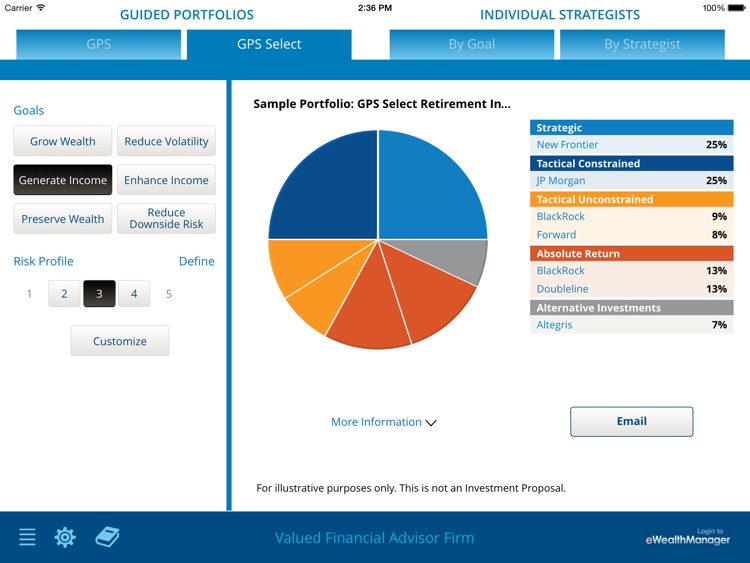Open the hamburger menu icon
The width and height of the screenshot is (750, 563).
point(27,537)
